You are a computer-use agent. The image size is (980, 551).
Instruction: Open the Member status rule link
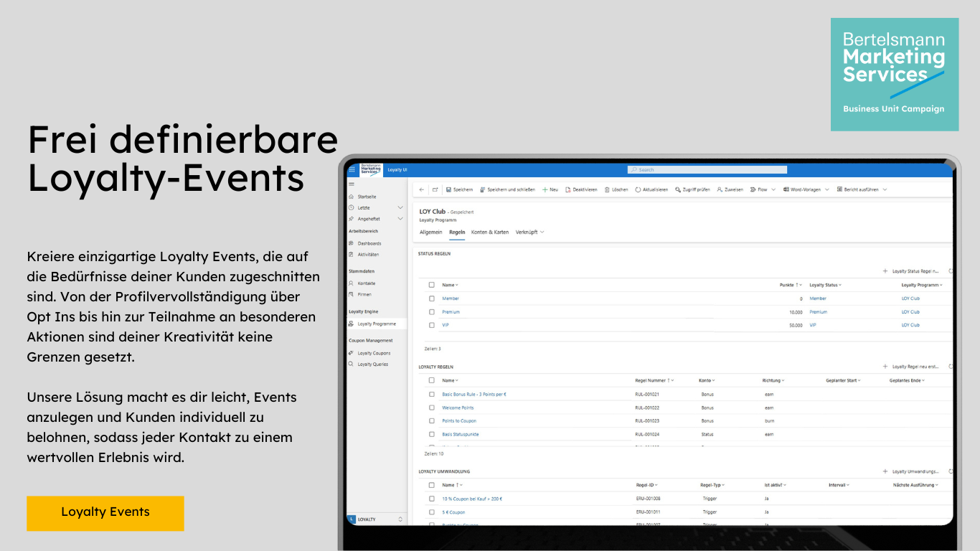coord(451,298)
